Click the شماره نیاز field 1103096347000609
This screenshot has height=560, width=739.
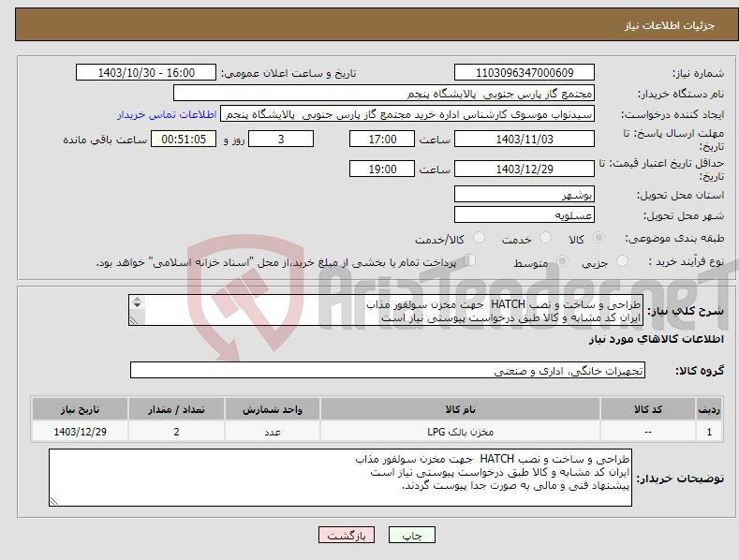[x=525, y=73]
